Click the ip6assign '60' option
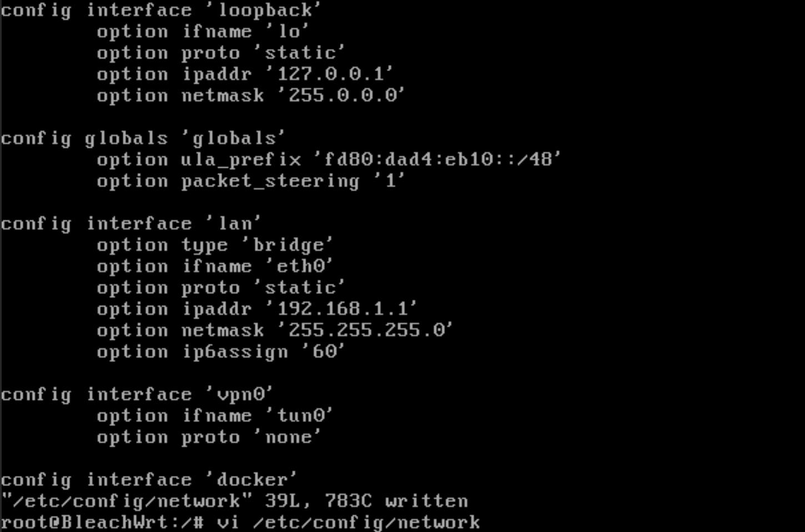This screenshot has height=532, width=805. [220, 352]
